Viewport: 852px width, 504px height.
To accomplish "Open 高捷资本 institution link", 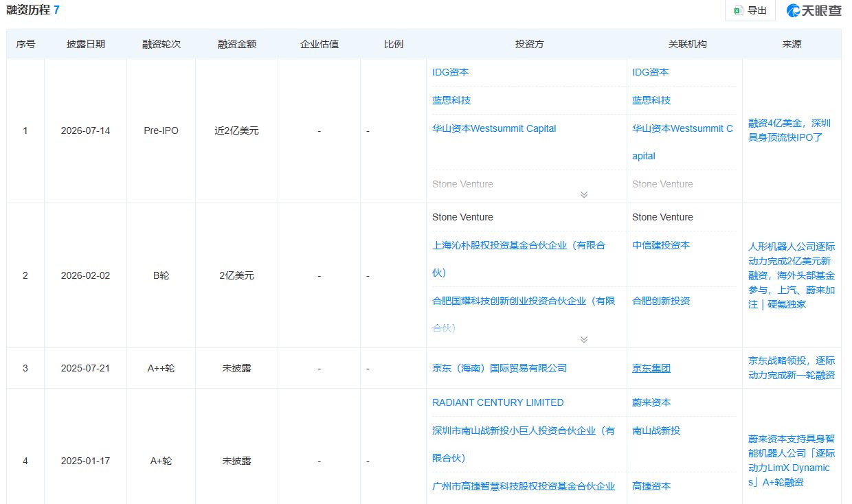I will pos(651,486).
